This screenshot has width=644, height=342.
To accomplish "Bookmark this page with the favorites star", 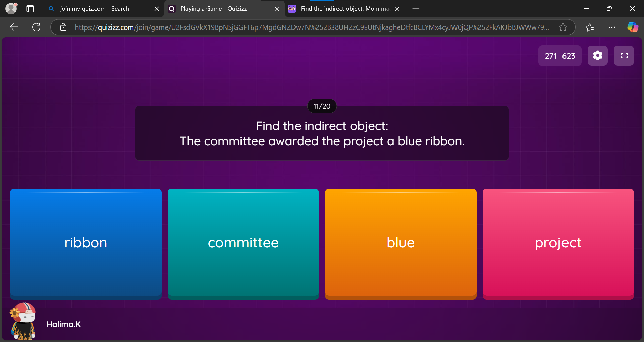I will [x=563, y=27].
